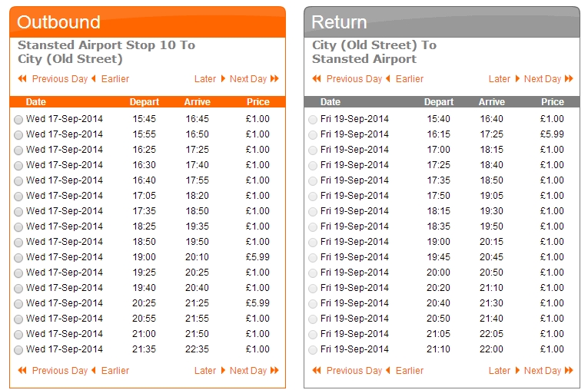Choose the outbound 19:00 departure priced £5.99

coord(18,258)
